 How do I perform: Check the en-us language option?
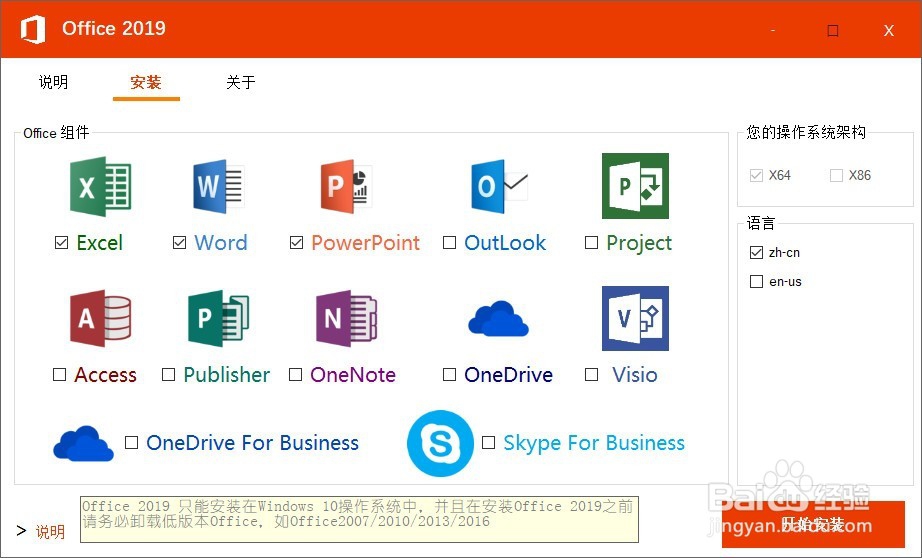tap(756, 282)
